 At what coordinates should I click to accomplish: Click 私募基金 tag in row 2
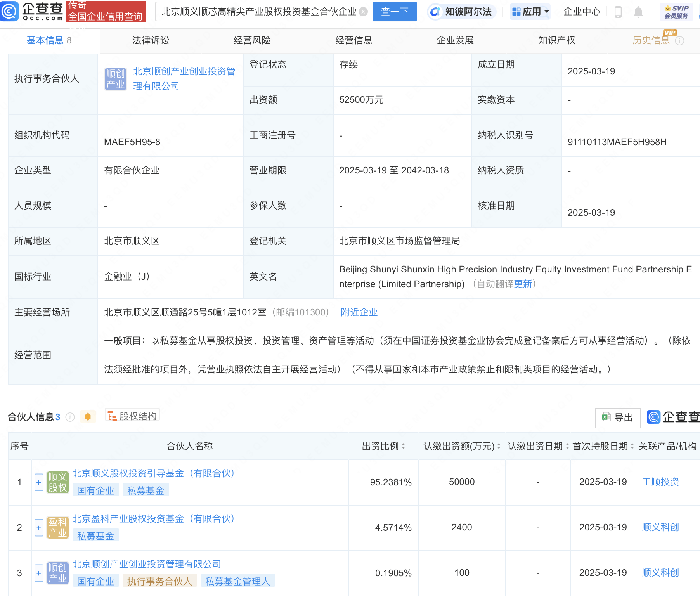[x=95, y=536]
